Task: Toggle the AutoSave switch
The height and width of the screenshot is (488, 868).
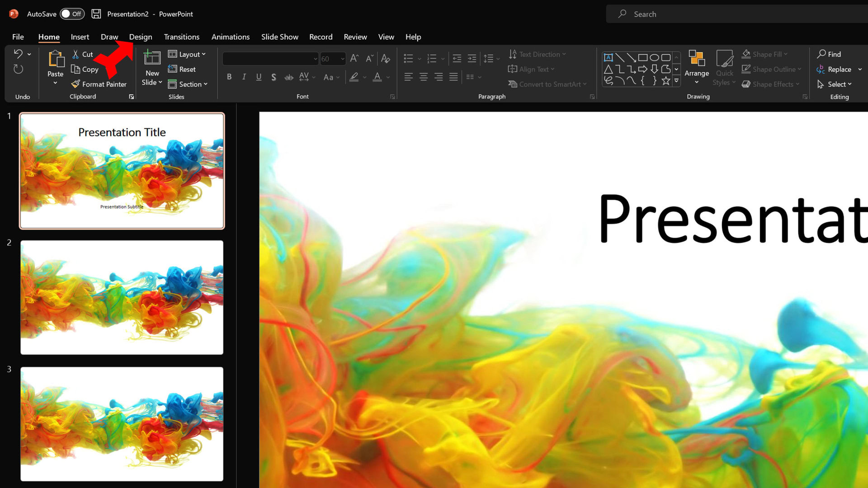Action: (72, 14)
